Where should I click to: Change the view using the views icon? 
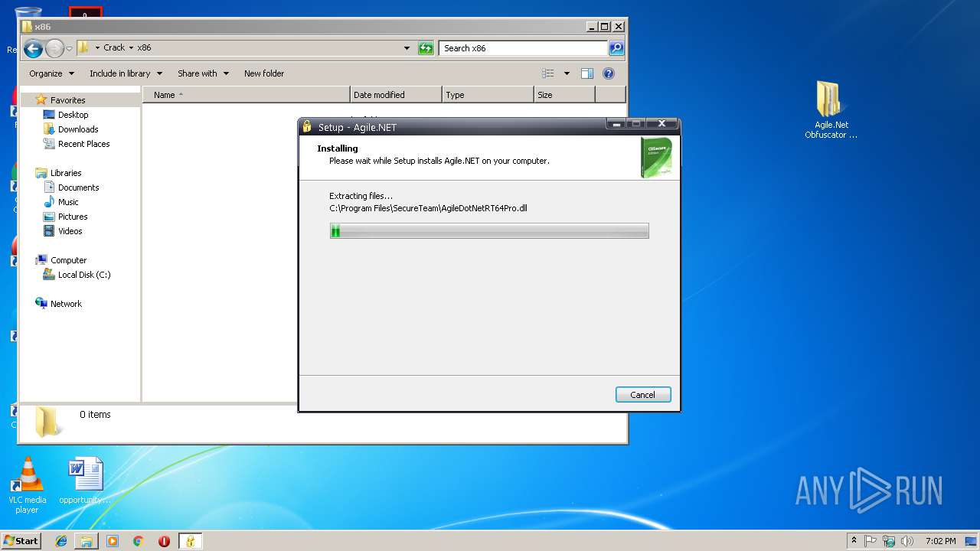(548, 73)
